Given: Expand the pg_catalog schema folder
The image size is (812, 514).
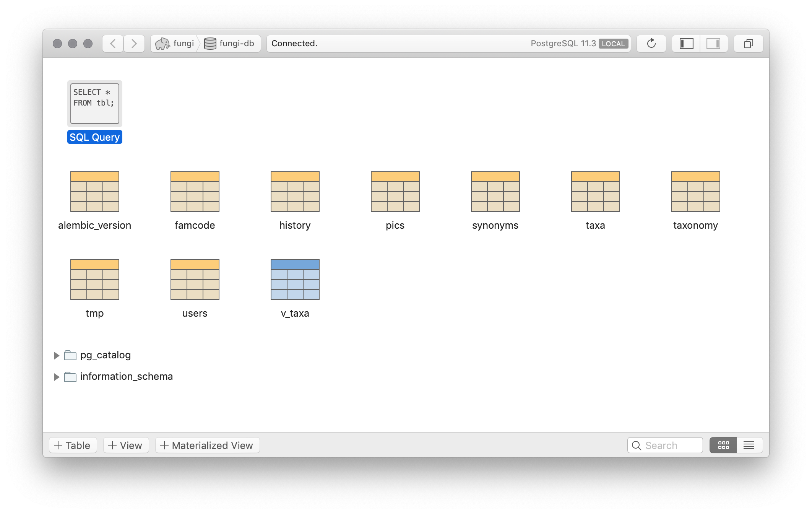Looking at the screenshot, I should 57,356.
